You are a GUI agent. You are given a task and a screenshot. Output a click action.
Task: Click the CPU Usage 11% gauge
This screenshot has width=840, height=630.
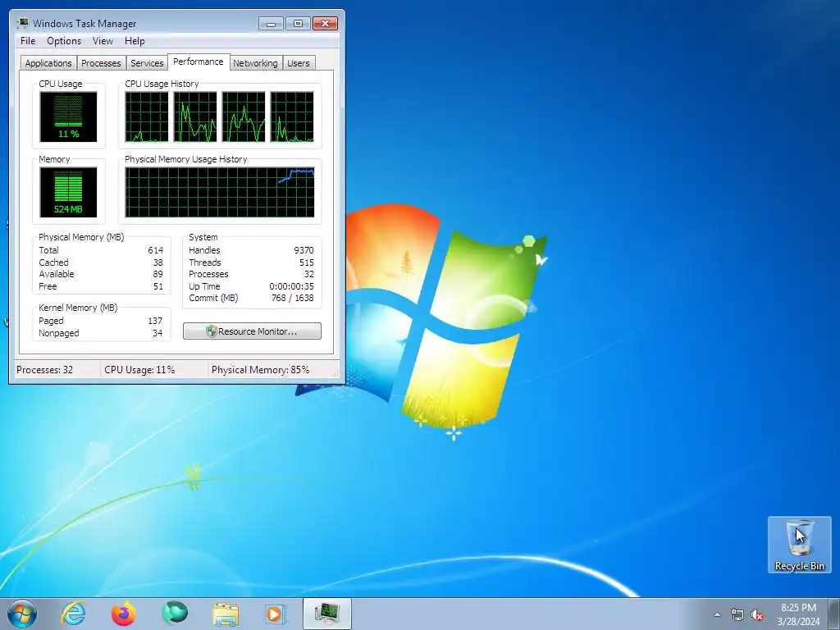coord(69,116)
